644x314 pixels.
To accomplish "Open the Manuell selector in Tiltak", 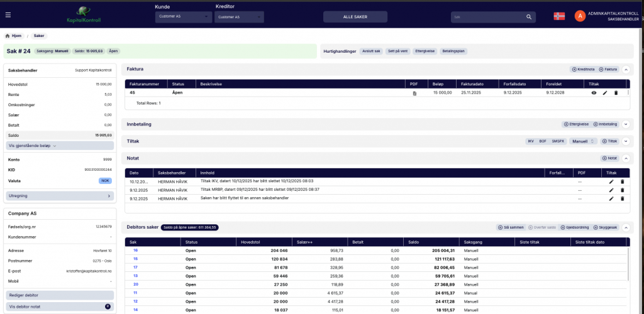I will [x=582, y=141].
